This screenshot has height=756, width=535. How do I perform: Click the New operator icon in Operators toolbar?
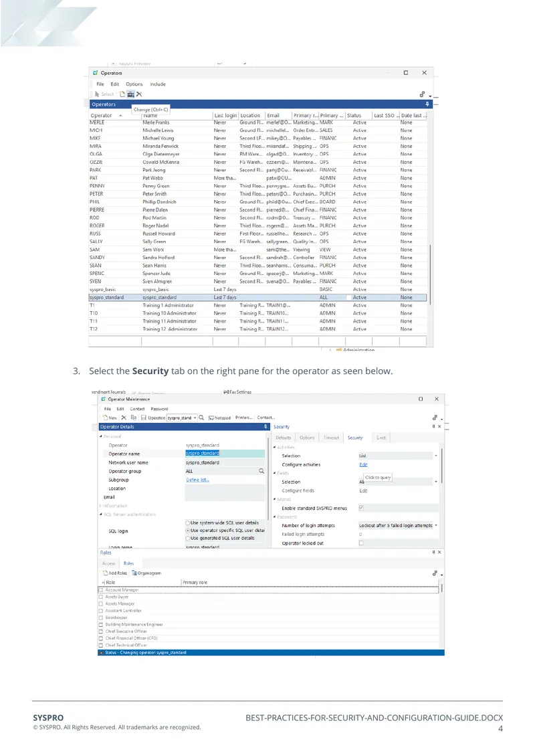point(122,94)
